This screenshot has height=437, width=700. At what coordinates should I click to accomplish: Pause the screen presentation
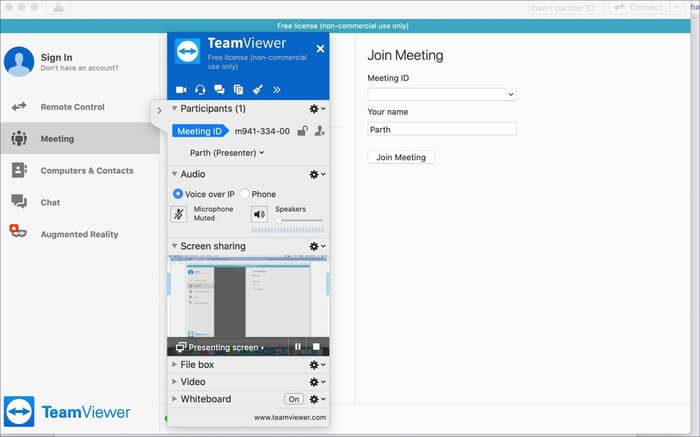click(x=298, y=347)
